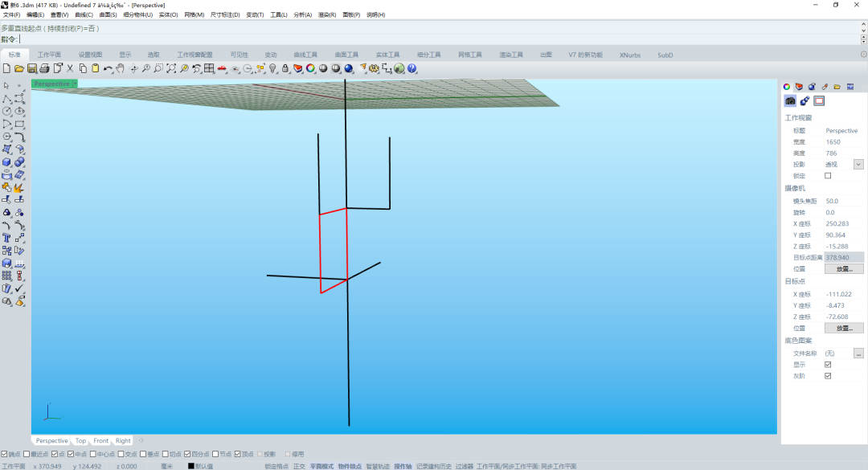The image size is (868, 470).
Task: Open the 曲线(C) menu
Action: click(84, 15)
